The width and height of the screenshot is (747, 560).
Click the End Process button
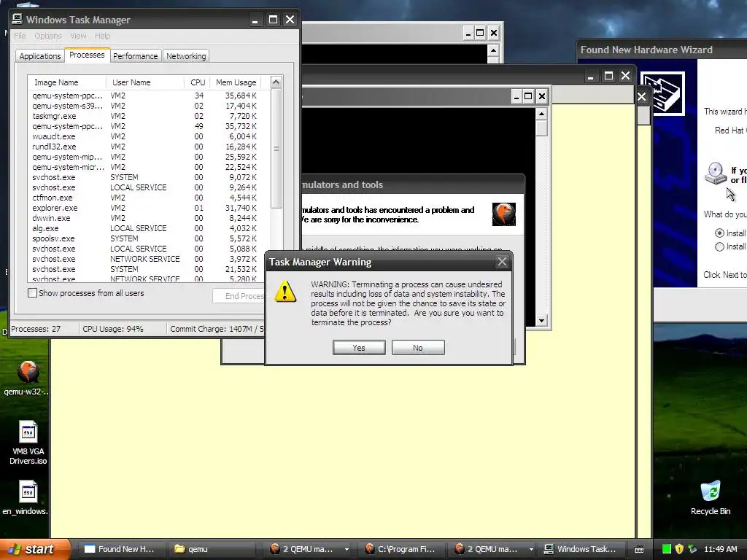click(239, 296)
